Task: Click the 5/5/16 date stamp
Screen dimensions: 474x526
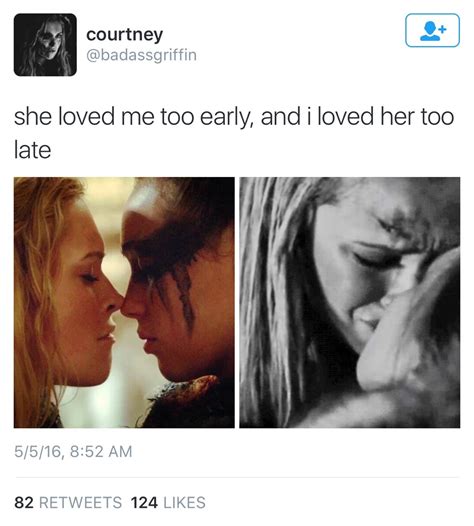Action: point(38,452)
